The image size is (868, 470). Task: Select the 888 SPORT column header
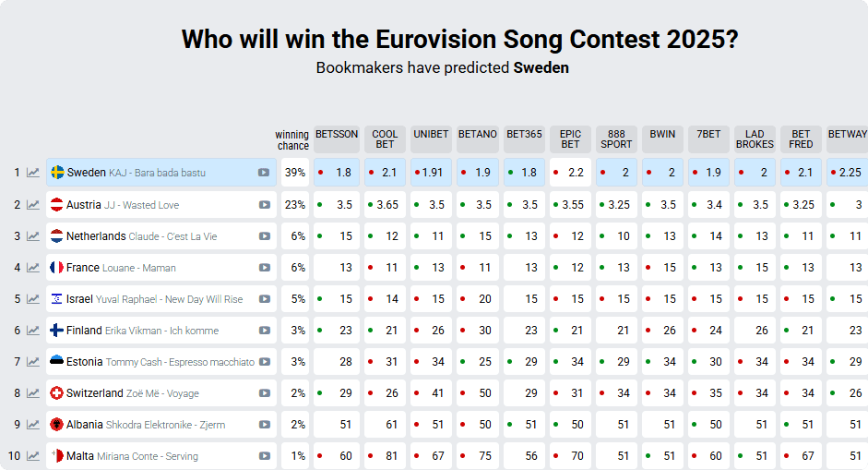tap(616, 139)
